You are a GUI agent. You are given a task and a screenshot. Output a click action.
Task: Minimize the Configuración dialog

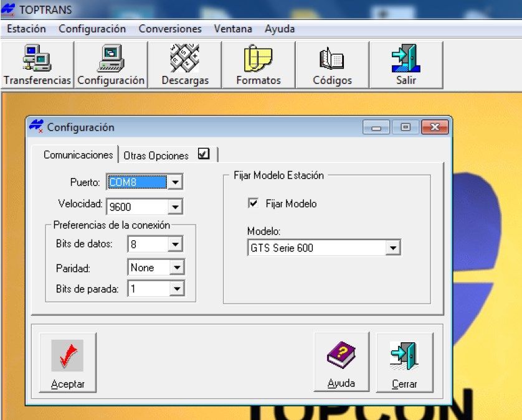click(376, 127)
